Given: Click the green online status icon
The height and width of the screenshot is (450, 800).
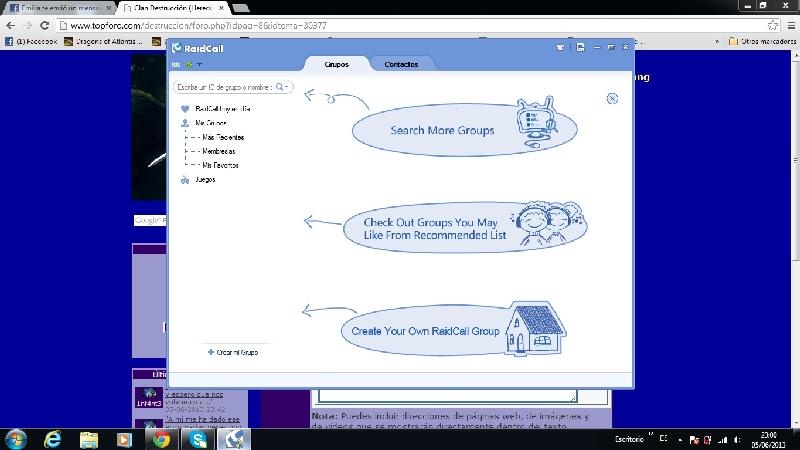Looking at the screenshot, I should pos(189,65).
